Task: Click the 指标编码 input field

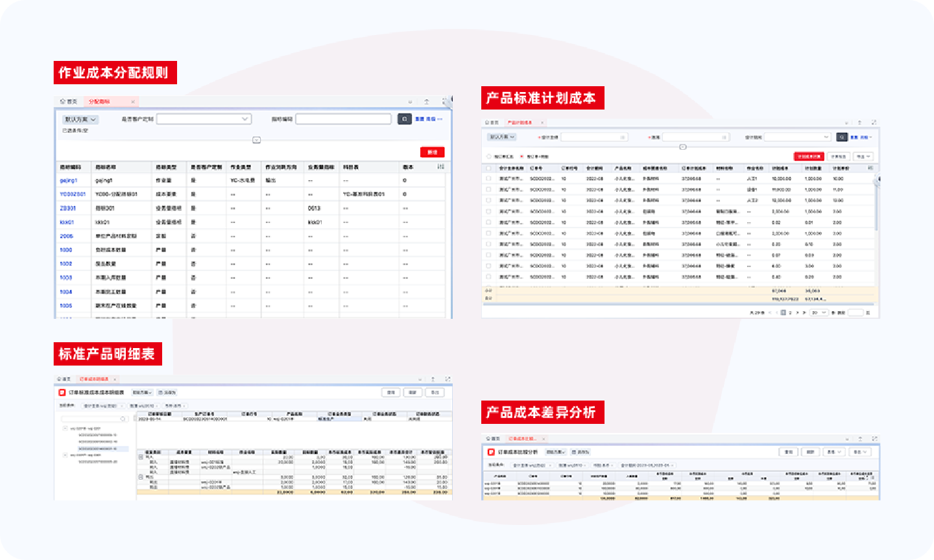Action: pos(343,119)
